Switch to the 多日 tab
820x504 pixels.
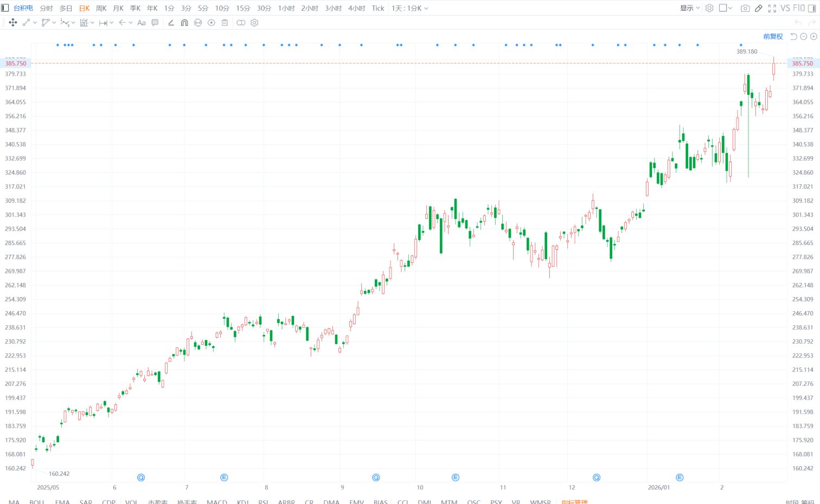(x=66, y=8)
